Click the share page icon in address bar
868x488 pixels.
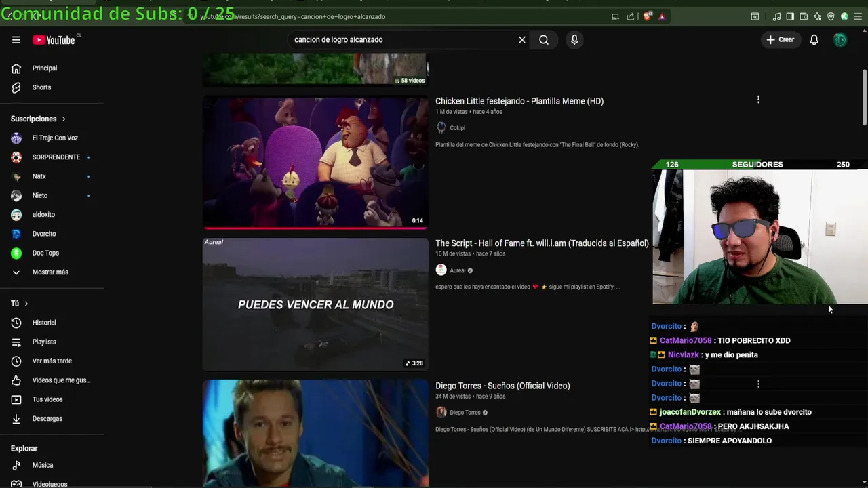click(x=631, y=16)
